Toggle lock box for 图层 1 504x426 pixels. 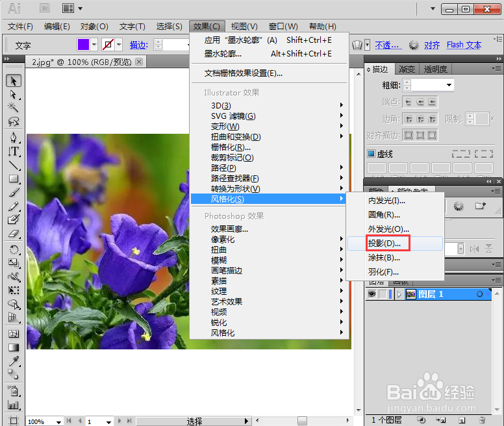coord(383,294)
